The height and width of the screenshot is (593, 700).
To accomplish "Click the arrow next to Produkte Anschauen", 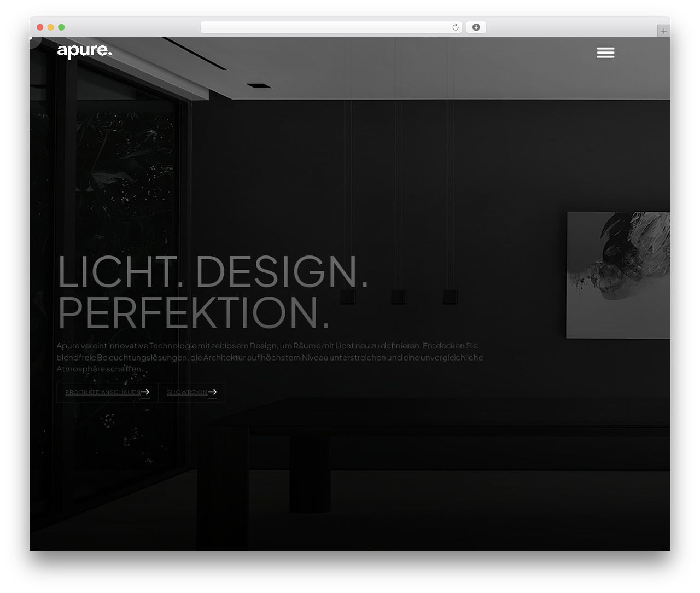I will [x=145, y=392].
